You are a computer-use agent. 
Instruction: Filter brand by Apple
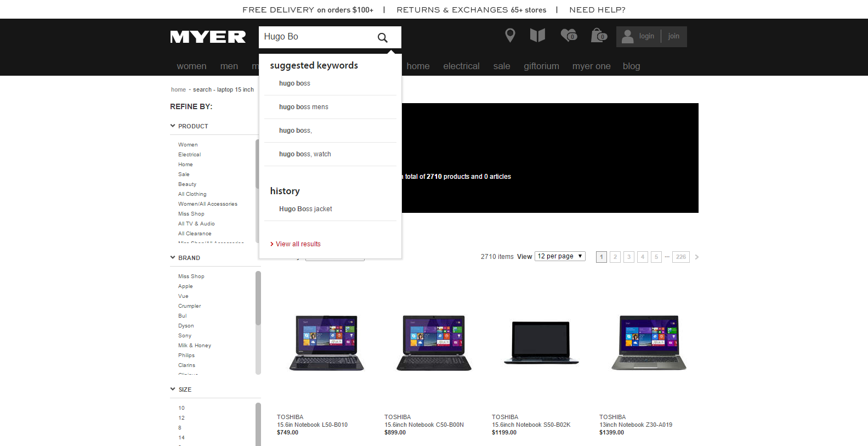(x=185, y=286)
